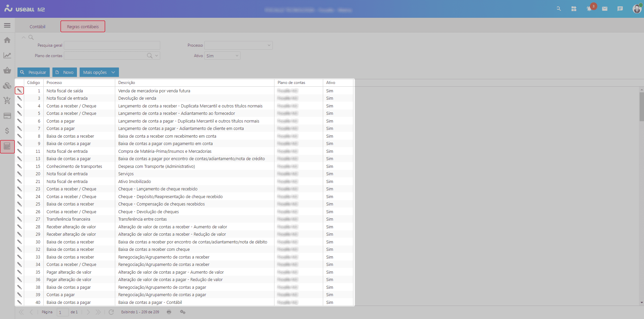This screenshot has height=319, width=644.
Task: Open the shopping basket sidebar icon
Action: tap(7, 71)
